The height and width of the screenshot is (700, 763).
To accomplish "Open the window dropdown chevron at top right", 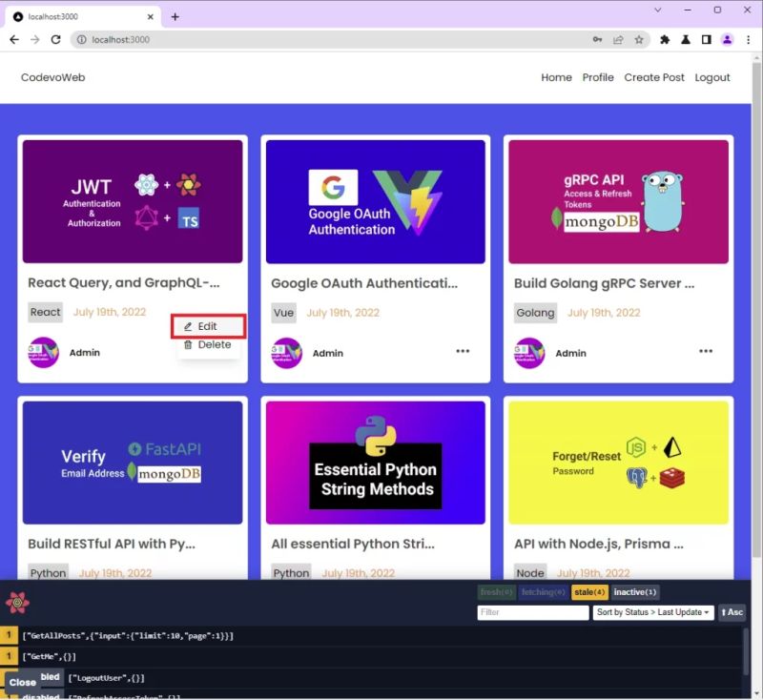I will click(x=659, y=10).
